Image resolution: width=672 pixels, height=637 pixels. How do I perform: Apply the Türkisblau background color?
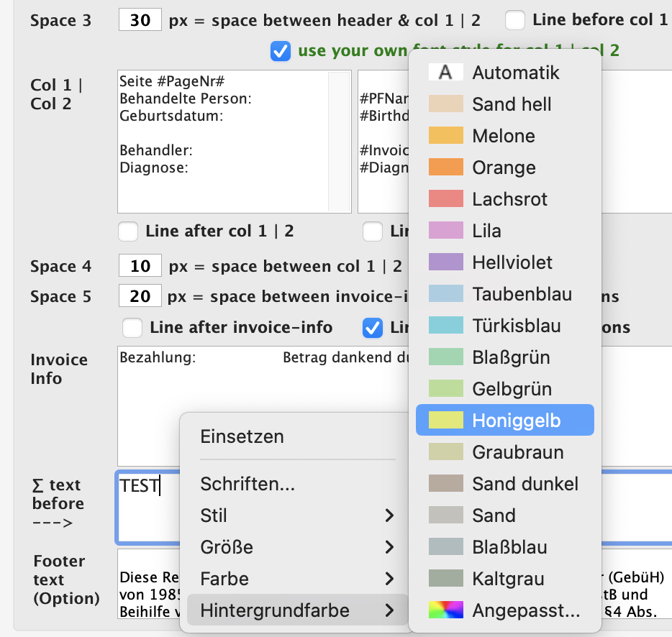pos(445,326)
